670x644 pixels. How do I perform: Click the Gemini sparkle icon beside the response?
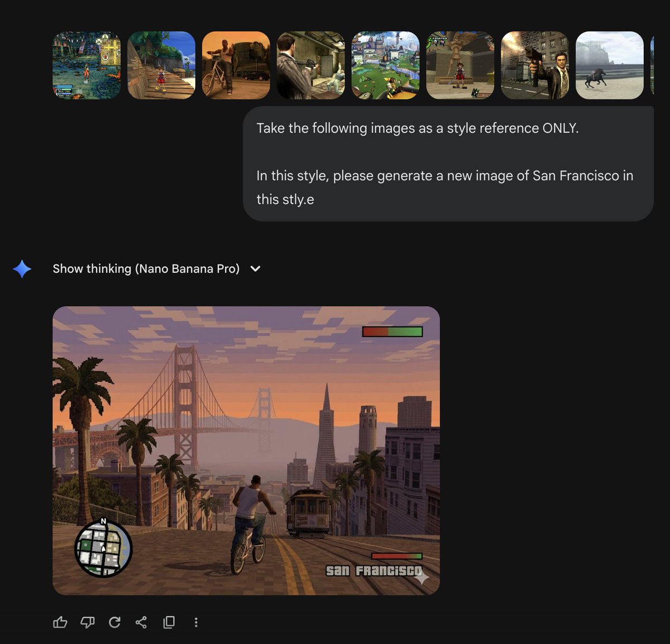[22, 268]
